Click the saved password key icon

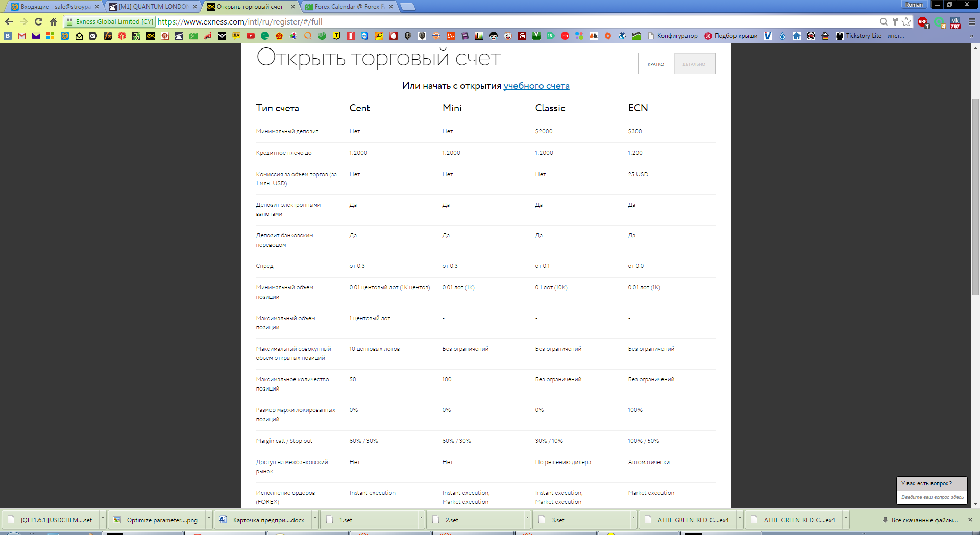(895, 21)
